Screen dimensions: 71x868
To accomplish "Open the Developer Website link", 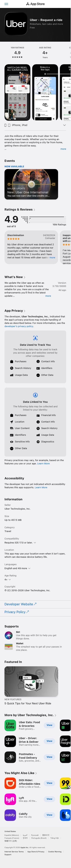I will click(x=20, y=604).
